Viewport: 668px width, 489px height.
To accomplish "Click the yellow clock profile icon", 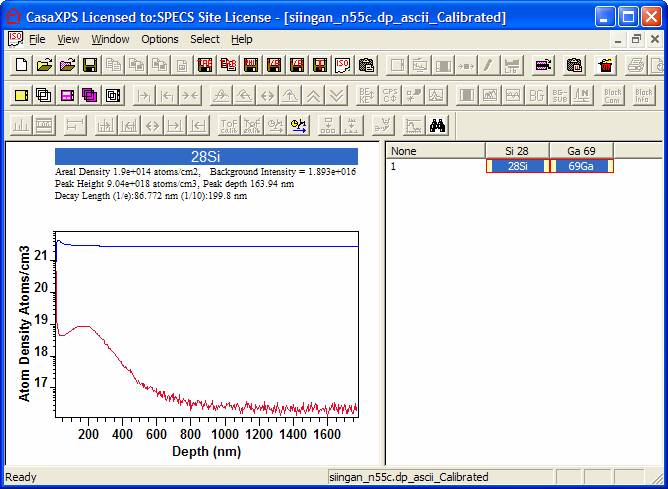I will point(298,126).
